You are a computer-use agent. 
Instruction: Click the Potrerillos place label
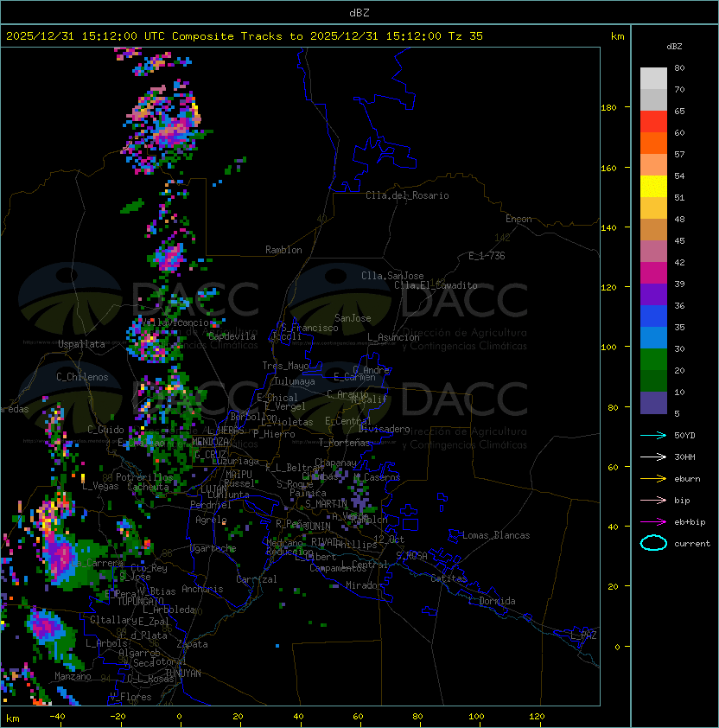pos(144,477)
